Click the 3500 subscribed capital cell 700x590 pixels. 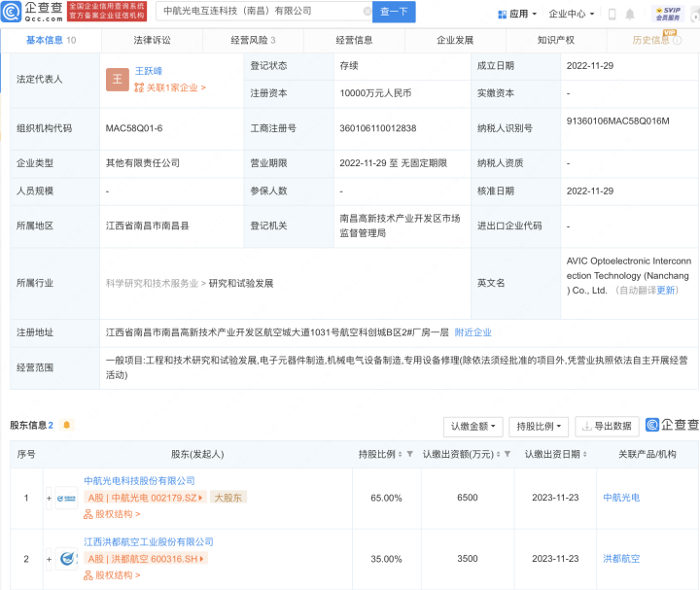(468, 559)
